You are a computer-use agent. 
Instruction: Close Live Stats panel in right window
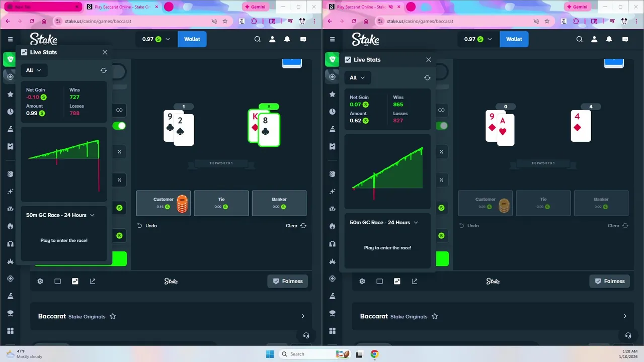(x=429, y=59)
